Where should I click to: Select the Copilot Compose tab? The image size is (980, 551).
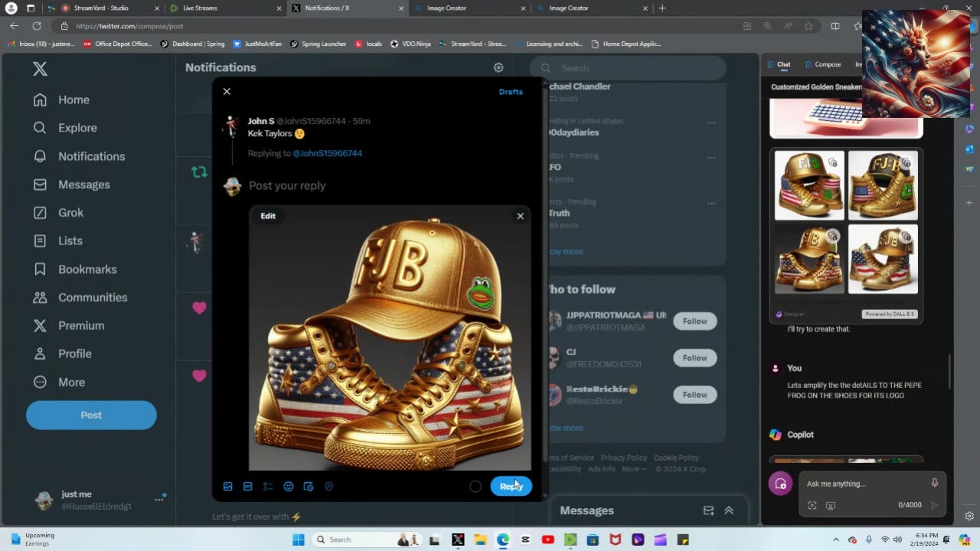click(x=822, y=64)
